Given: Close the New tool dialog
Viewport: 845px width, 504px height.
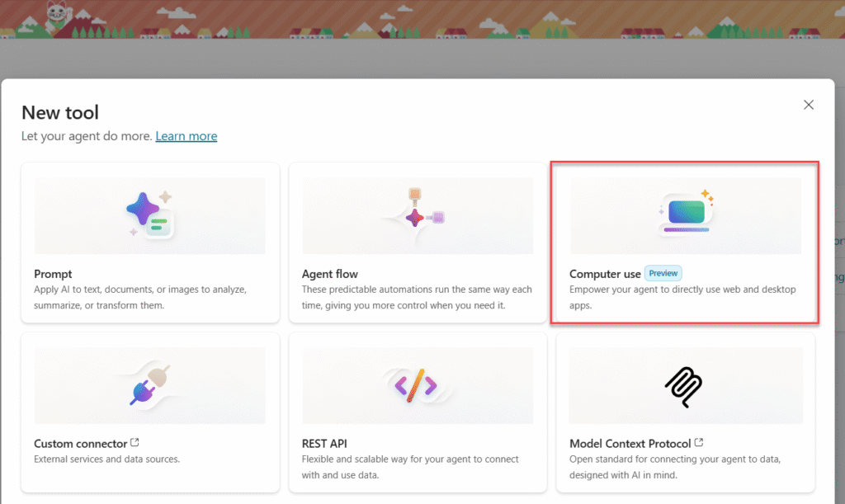Looking at the screenshot, I should point(809,105).
